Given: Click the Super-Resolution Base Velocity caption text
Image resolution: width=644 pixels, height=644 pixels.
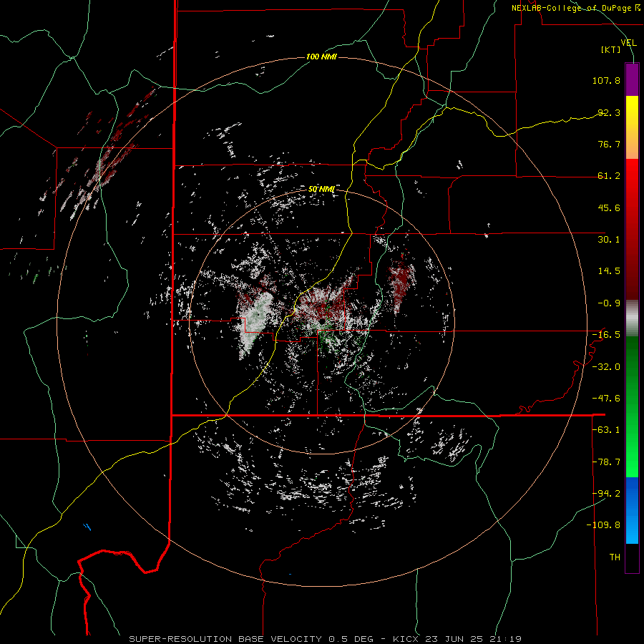Looking at the screenshot, I should pyautogui.click(x=325, y=639).
